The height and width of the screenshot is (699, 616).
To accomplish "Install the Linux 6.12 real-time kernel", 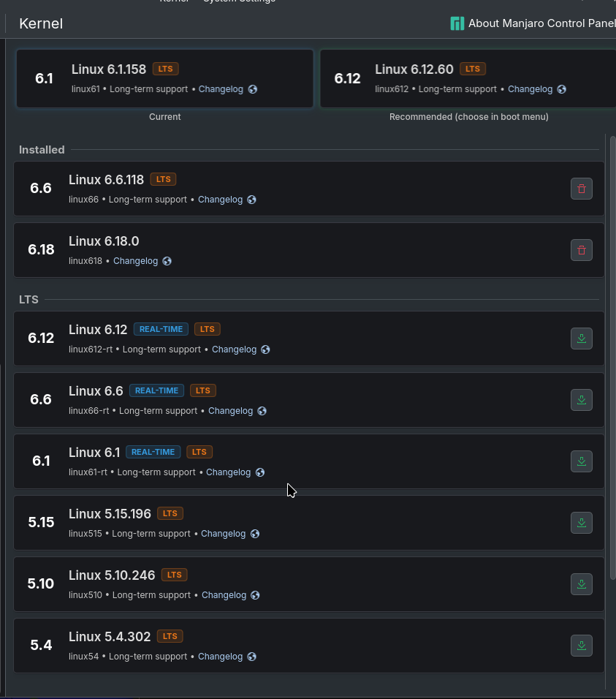I will 581,339.
